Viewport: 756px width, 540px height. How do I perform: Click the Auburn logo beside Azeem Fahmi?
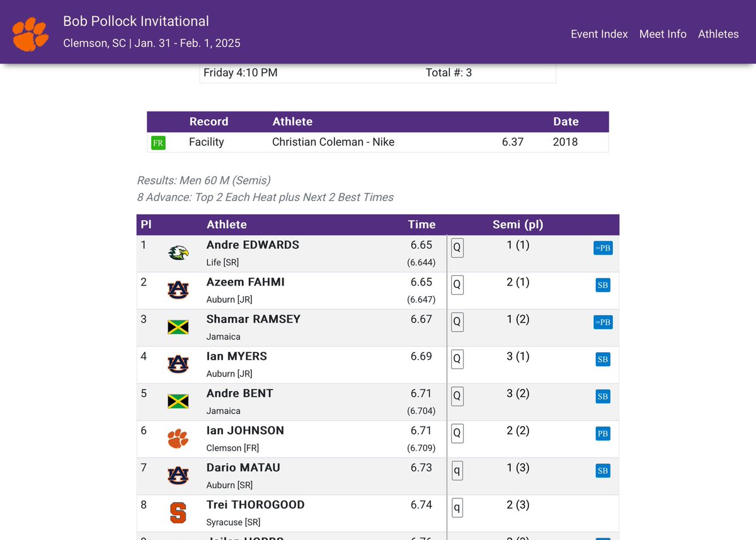[178, 290]
